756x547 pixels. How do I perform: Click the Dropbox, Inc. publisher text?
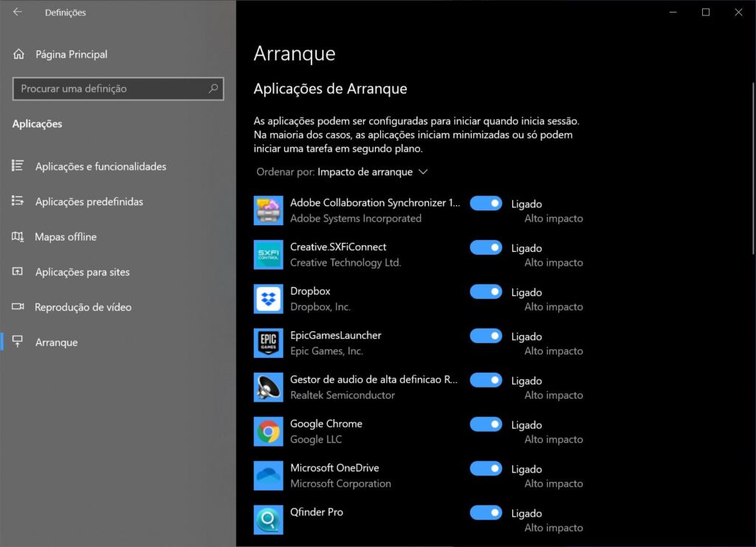(320, 306)
